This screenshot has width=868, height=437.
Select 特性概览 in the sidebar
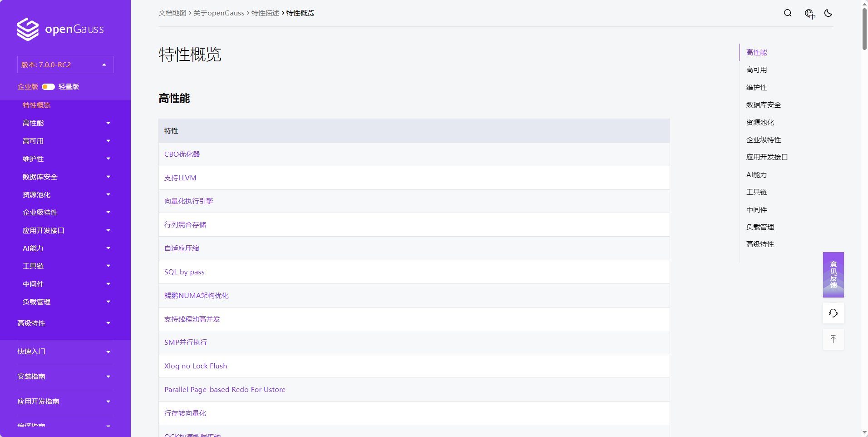(37, 105)
